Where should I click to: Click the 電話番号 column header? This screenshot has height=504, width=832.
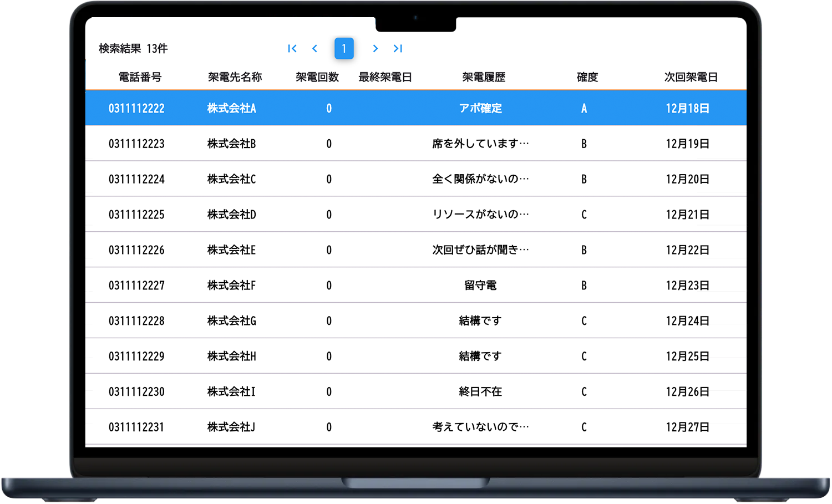tap(140, 77)
